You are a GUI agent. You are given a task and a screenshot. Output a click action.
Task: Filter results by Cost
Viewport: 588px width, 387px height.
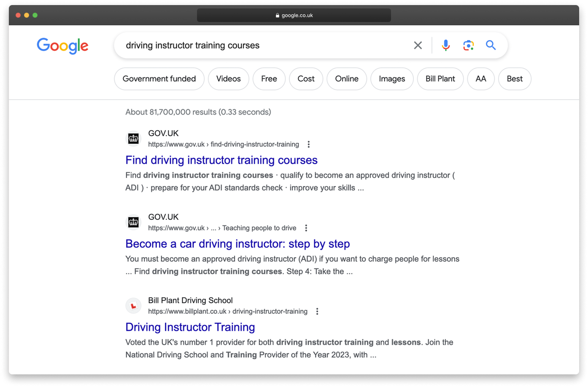coord(306,79)
